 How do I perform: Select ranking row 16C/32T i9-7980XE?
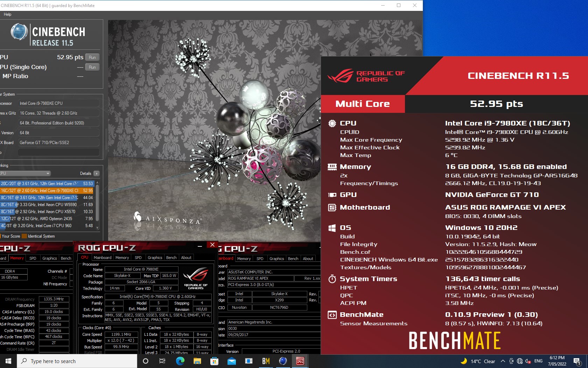click(47, 190)
